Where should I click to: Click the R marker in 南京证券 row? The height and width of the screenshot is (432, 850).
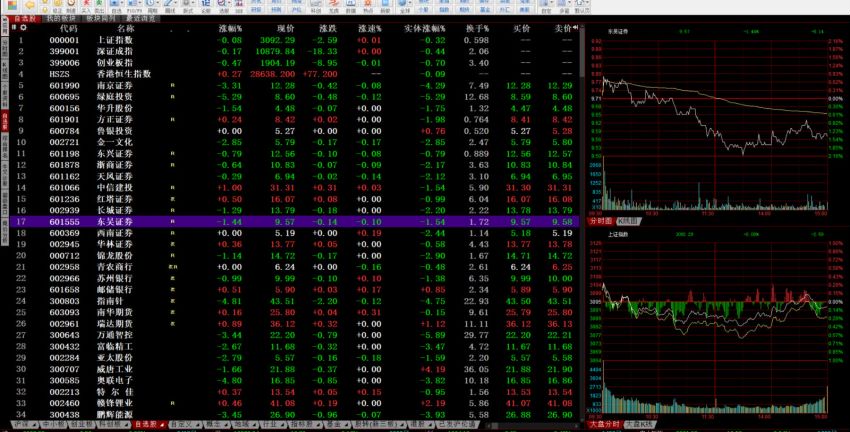click(172, 86)
